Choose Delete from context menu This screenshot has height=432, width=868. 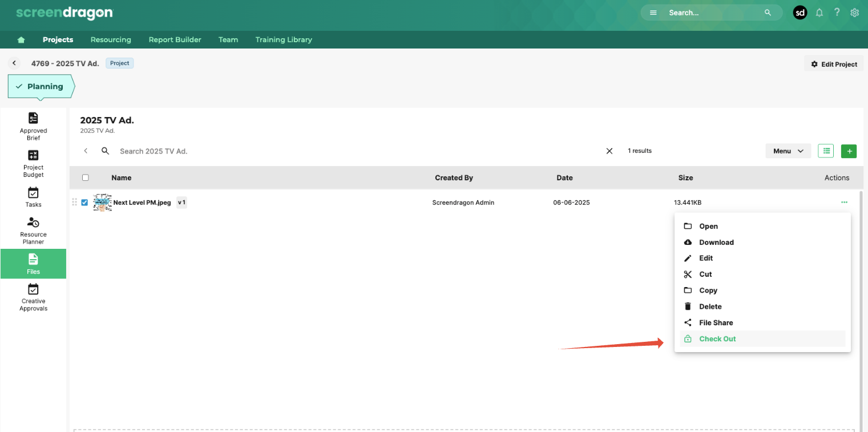click(x=762, y=306)
